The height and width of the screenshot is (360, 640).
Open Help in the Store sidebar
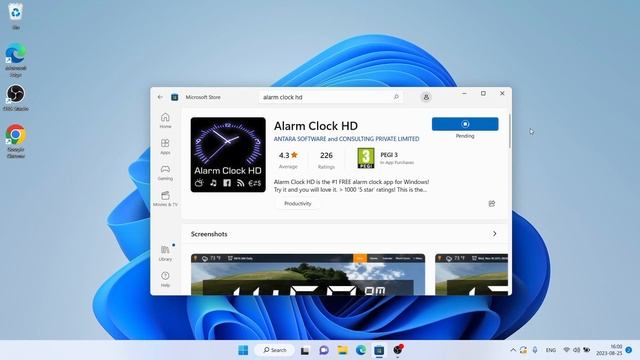165,279
